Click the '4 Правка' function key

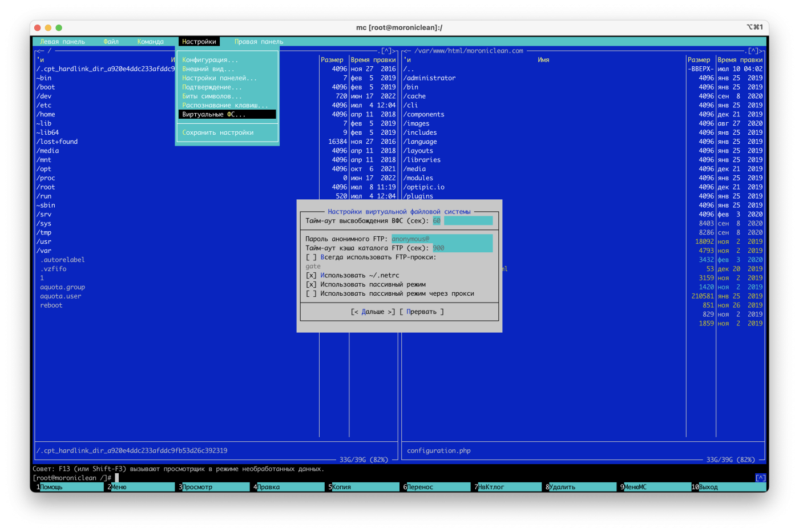tap(289, 487)
